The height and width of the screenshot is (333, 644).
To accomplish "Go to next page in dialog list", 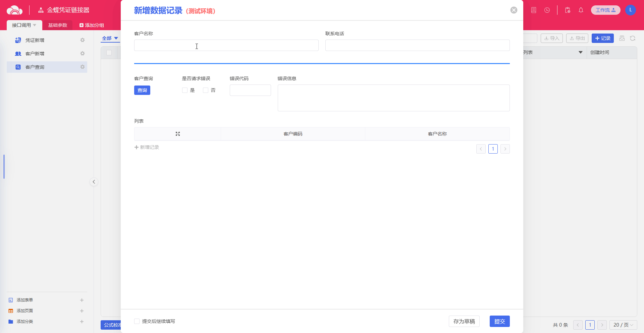I will [x=505, y=149].
